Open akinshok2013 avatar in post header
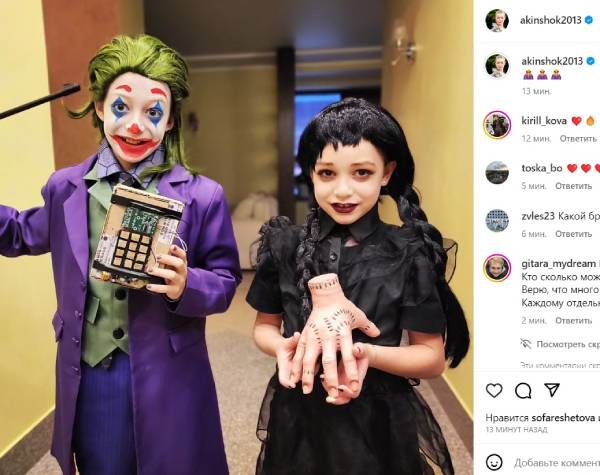Image resolution: width=600 pixels, height=475 pixels. (497, 20)
